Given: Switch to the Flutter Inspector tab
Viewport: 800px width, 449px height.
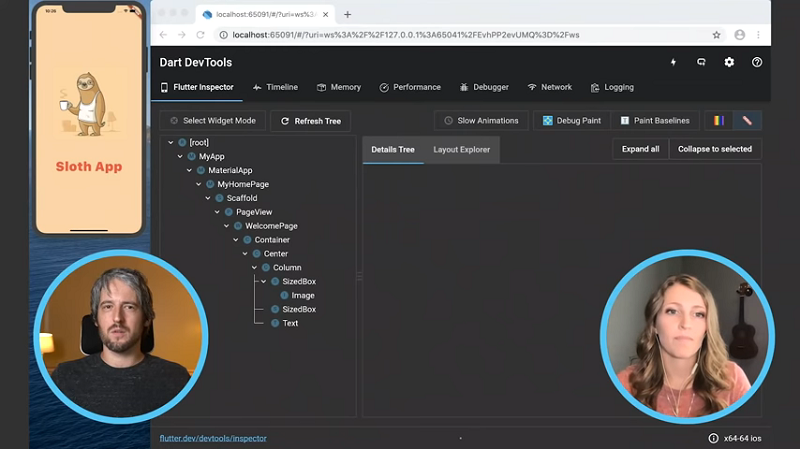Looking at the screenshot, I should coord(197,87).
